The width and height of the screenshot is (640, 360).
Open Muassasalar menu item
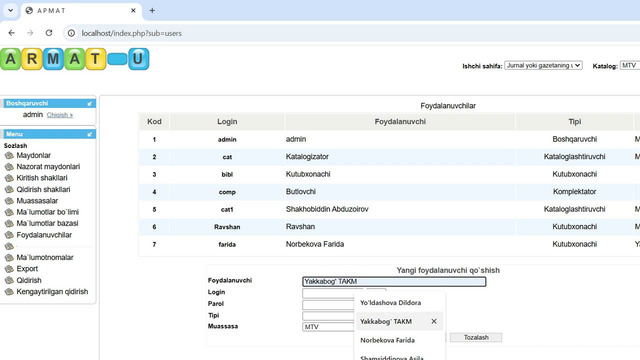37,201
